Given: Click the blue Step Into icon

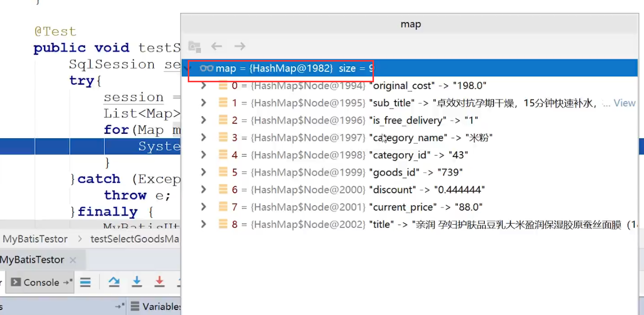Looking at the screenshot, I should pos(137,282).
